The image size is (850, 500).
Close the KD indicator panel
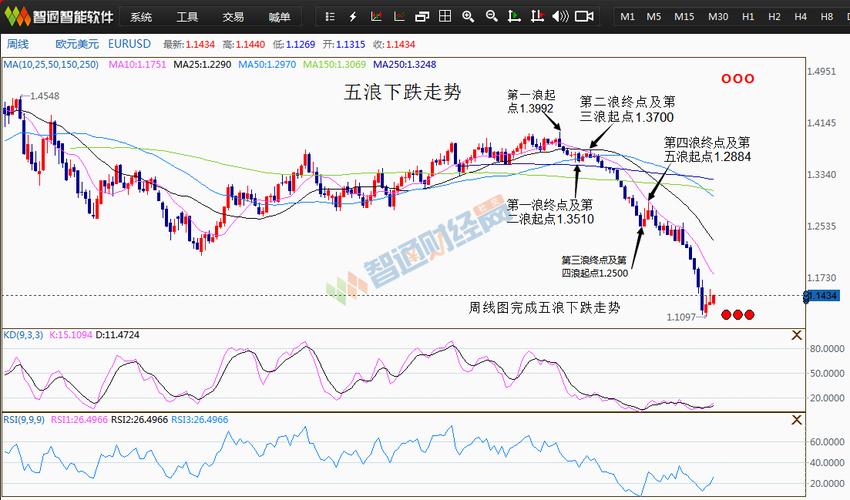796,335
